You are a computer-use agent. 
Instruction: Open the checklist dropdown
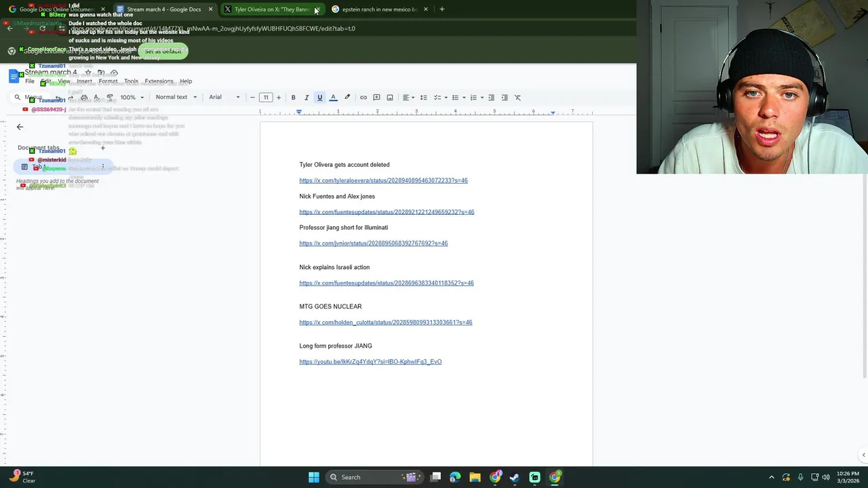[439, 98]
